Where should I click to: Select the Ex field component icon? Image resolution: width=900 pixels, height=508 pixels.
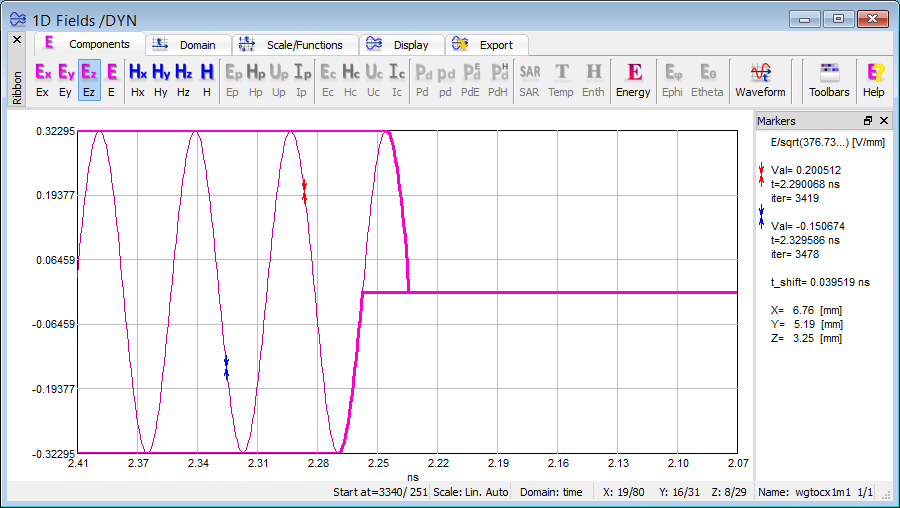[43, 80]
